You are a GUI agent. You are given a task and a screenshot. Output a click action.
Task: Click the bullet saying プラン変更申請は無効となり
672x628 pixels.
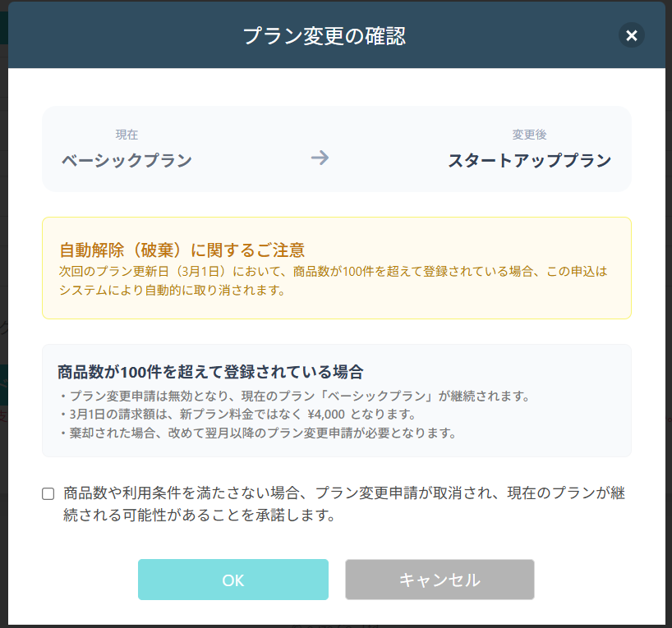coord(294,397)
